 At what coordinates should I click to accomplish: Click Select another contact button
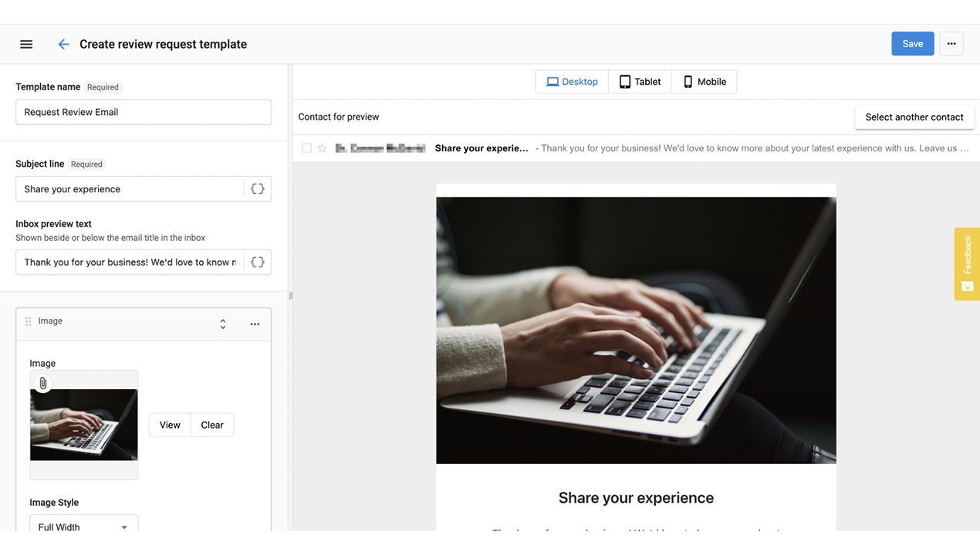914,117
